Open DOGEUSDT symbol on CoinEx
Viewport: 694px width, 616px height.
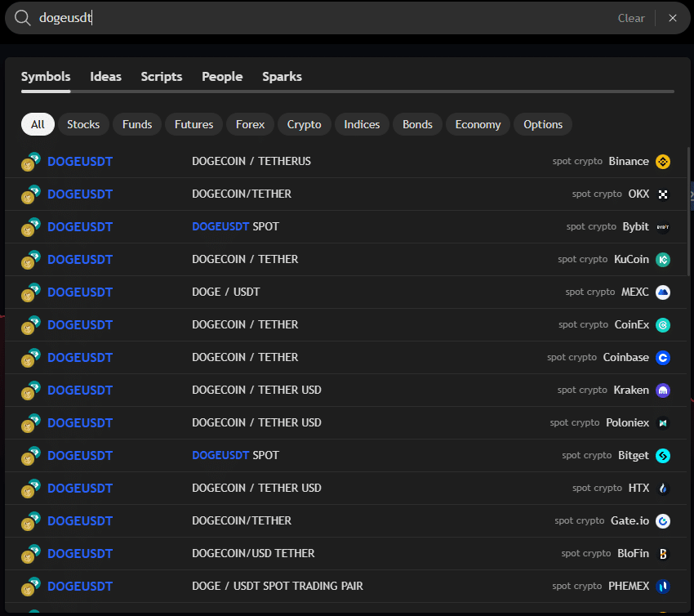80,325
